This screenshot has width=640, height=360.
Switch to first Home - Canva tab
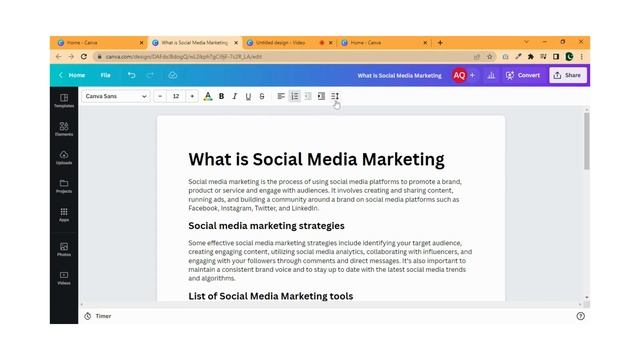pyautogui.click(x=97, y=42)
